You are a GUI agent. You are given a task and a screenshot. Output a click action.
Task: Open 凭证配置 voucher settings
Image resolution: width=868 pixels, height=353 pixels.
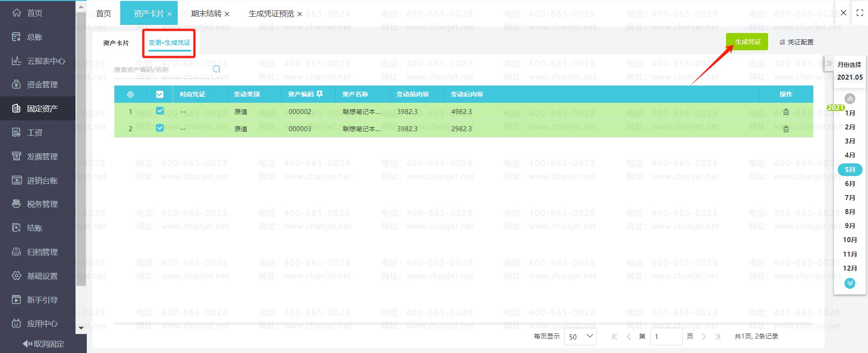(796, 42)
